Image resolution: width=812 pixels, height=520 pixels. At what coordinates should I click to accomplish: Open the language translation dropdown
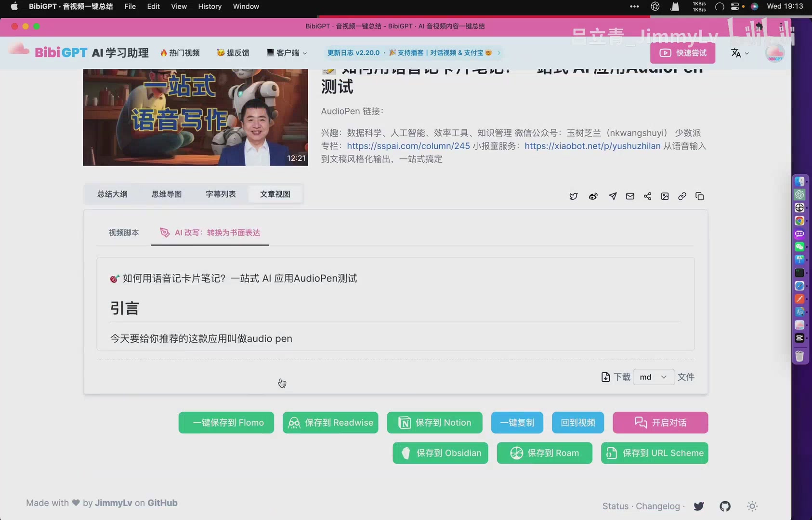(739, 53)
